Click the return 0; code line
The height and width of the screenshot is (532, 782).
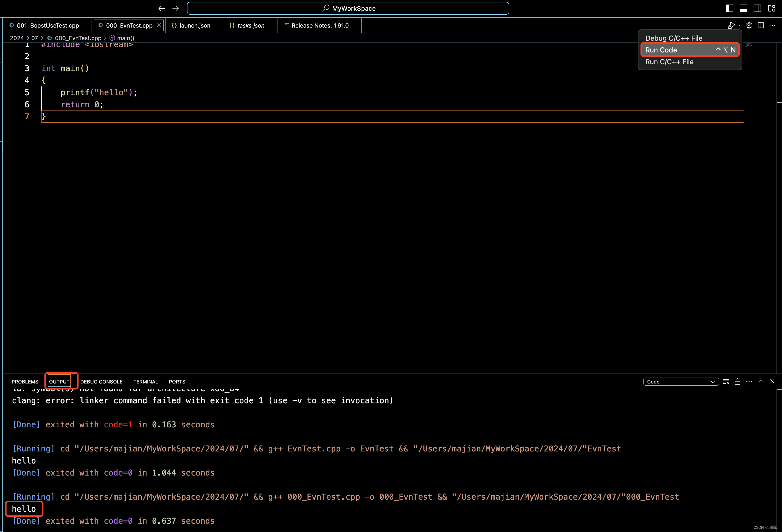(82, 105)
